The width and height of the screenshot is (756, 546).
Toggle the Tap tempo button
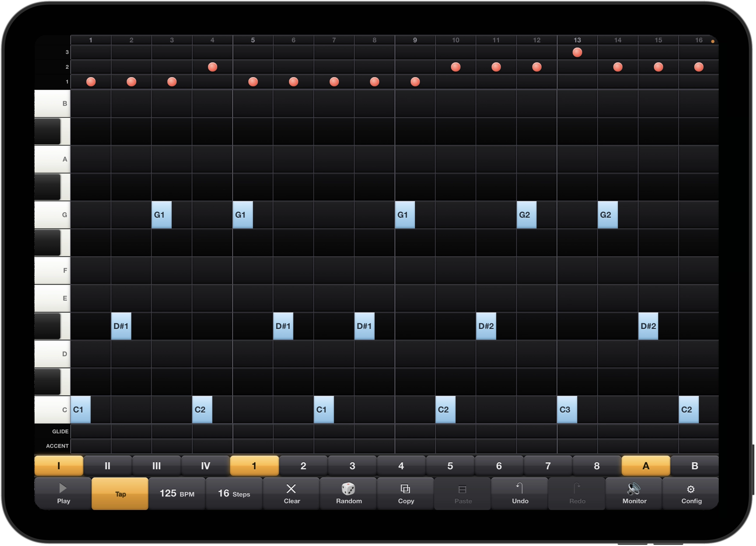[120, 494]
